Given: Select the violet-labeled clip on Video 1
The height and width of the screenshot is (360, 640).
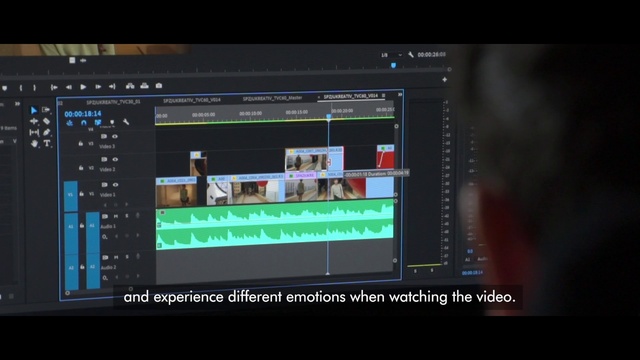Looking at the screenshot, I should [301, 187].
